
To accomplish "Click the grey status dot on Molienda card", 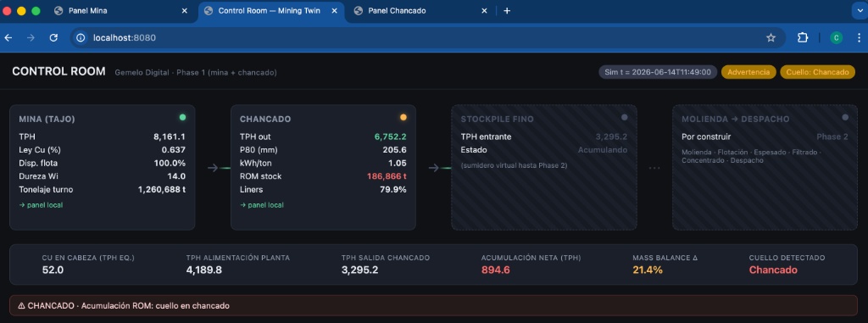I will click(x=845, y=118).
